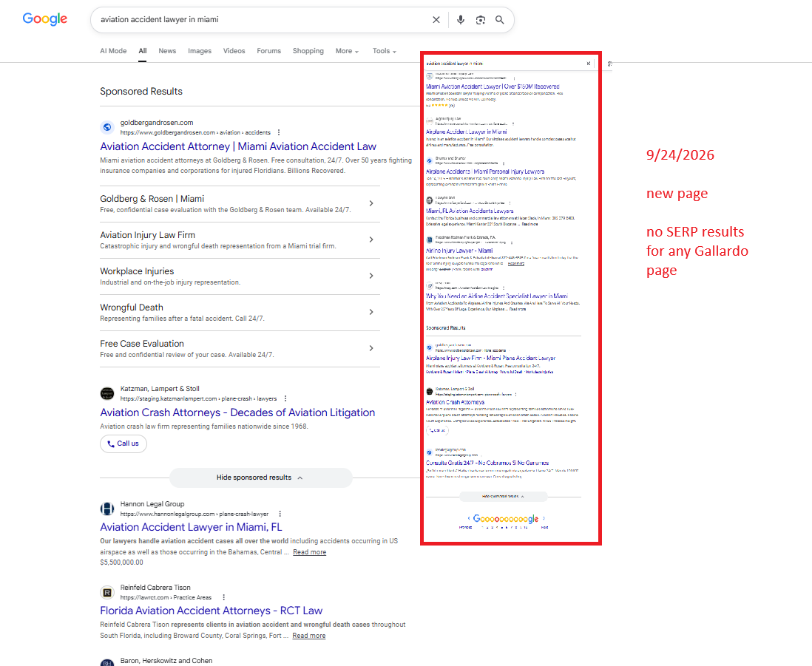The image size is (812, 666).
Task: Open the Tools dropdown
Action: point(385,51)
